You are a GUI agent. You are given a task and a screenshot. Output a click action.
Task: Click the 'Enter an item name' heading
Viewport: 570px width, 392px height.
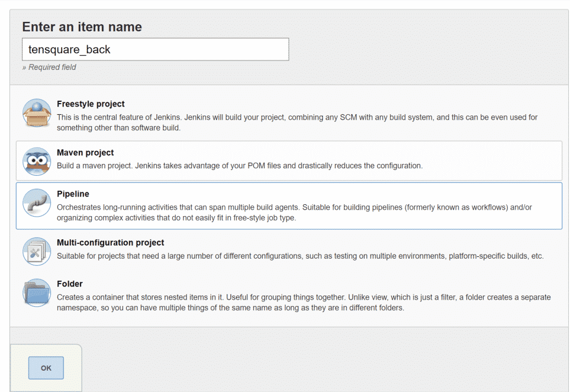click(82, 27)
